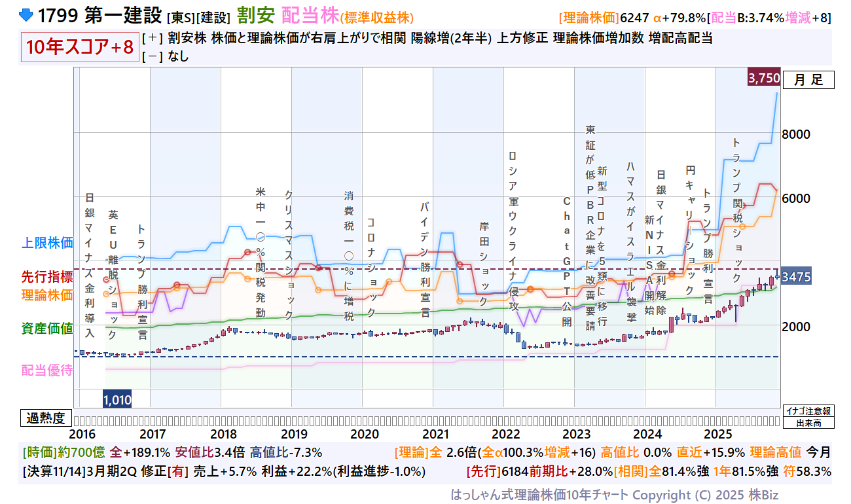The width and height of the screenshot is (851, 504).
Task: Click the 過熱度 indicator label
Action: [x=46, y=418]
